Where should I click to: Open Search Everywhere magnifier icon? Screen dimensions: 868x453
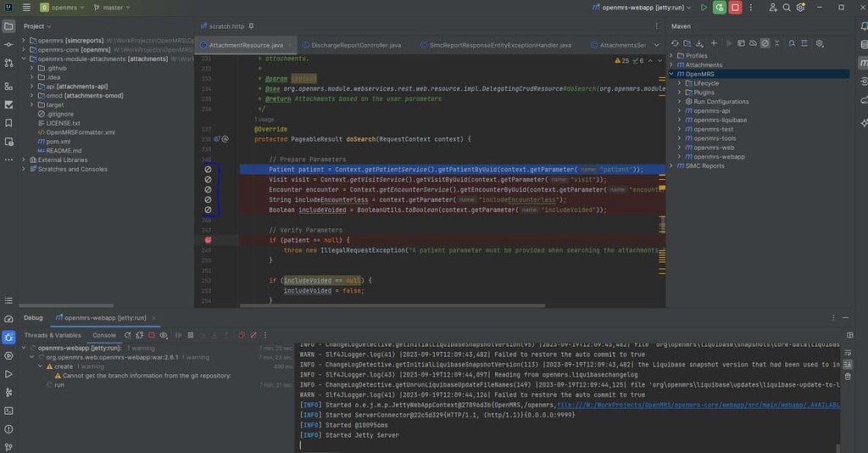click(x=788, y=8)
